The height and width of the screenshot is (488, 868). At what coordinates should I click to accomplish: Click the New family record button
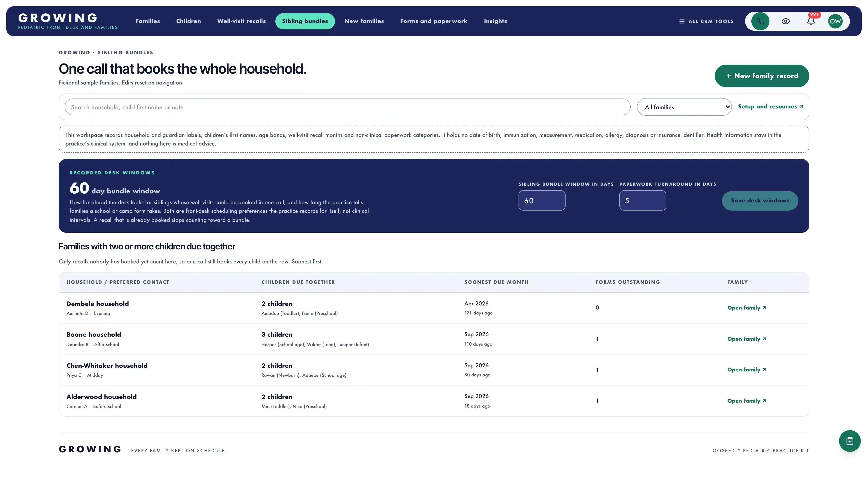pos(762,76)
